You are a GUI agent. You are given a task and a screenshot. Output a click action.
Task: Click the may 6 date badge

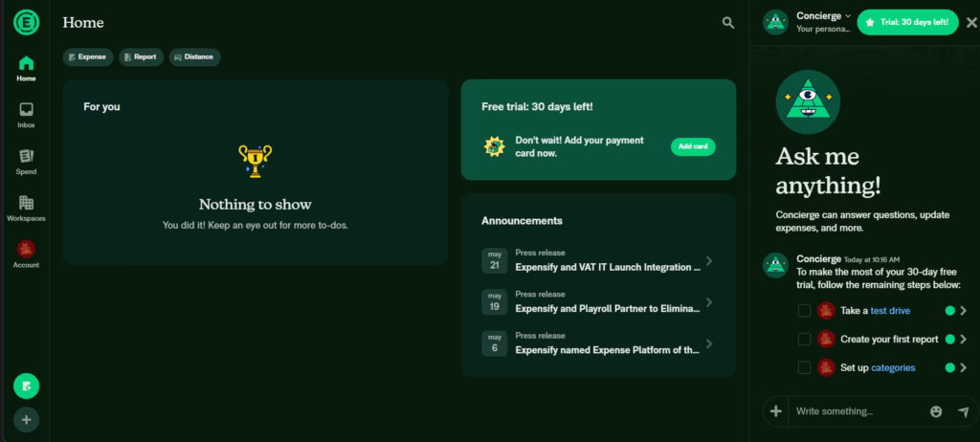point(495,343)
